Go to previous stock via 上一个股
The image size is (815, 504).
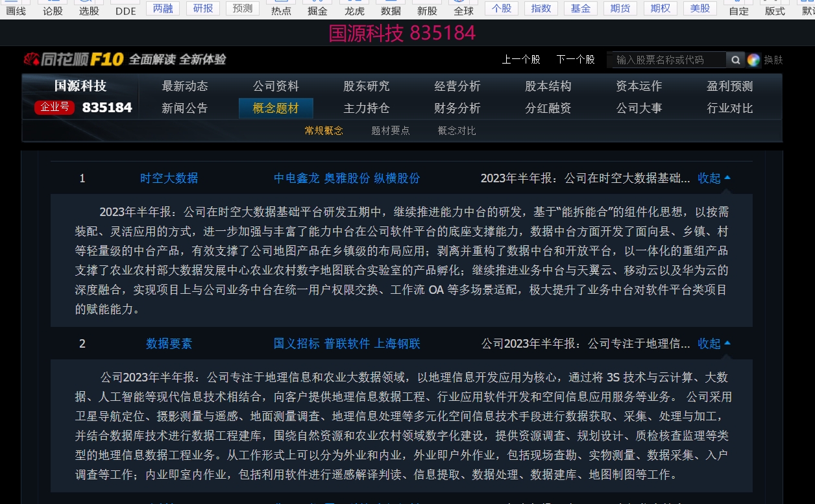(521, 60)
